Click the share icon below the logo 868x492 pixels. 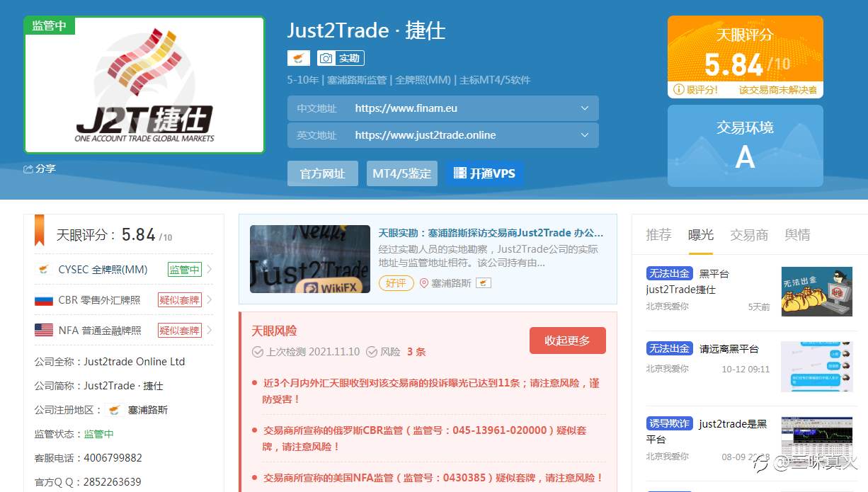(28, 168)
